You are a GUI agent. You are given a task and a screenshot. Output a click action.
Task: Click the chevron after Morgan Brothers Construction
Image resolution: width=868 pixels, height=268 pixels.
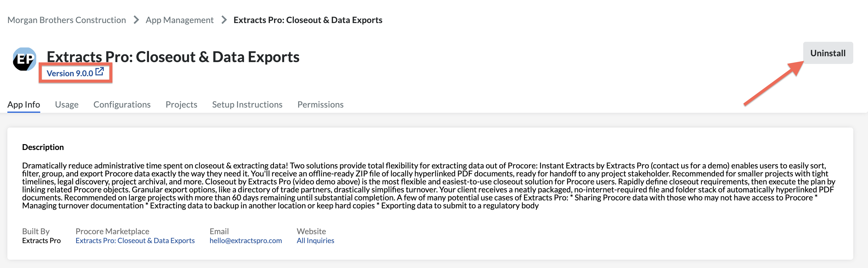click(136, 20)
